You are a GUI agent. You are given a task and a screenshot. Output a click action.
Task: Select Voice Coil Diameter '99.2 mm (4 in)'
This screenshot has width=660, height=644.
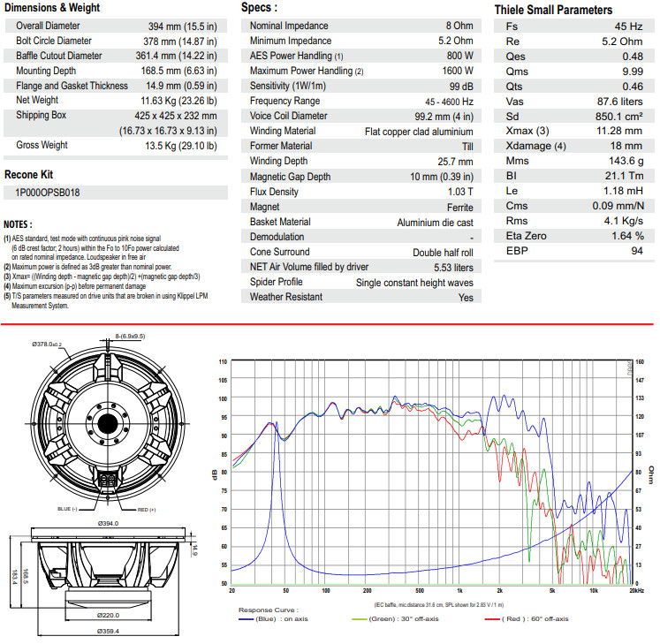click(444, 117)
